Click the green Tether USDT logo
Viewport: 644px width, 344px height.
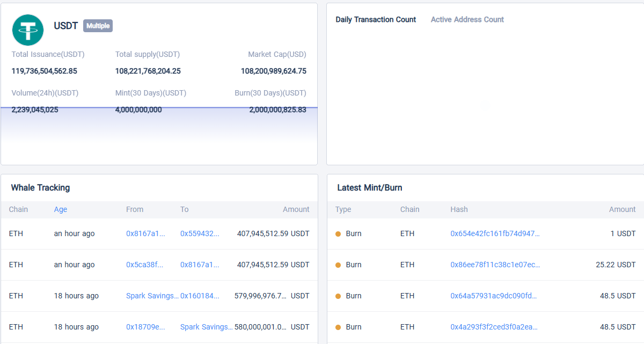tap(28, 30)
